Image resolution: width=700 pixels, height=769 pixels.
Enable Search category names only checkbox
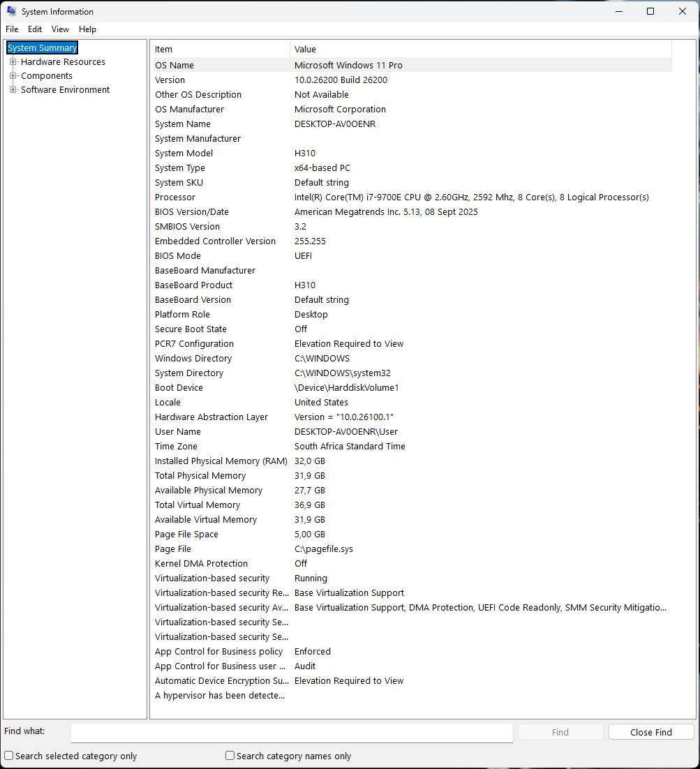click(230, 756)
